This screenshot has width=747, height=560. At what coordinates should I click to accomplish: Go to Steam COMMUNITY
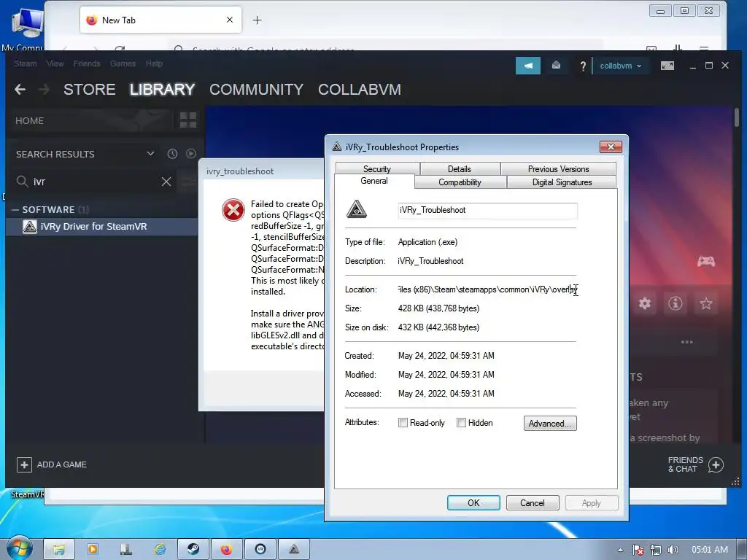tap(256, 89)
